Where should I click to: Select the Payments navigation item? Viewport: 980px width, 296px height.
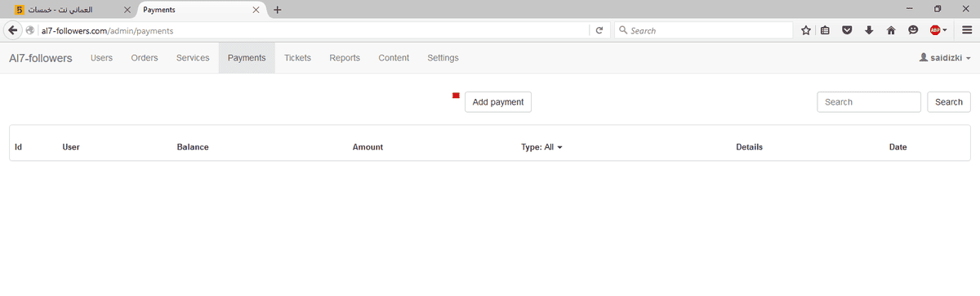[247, 58]
